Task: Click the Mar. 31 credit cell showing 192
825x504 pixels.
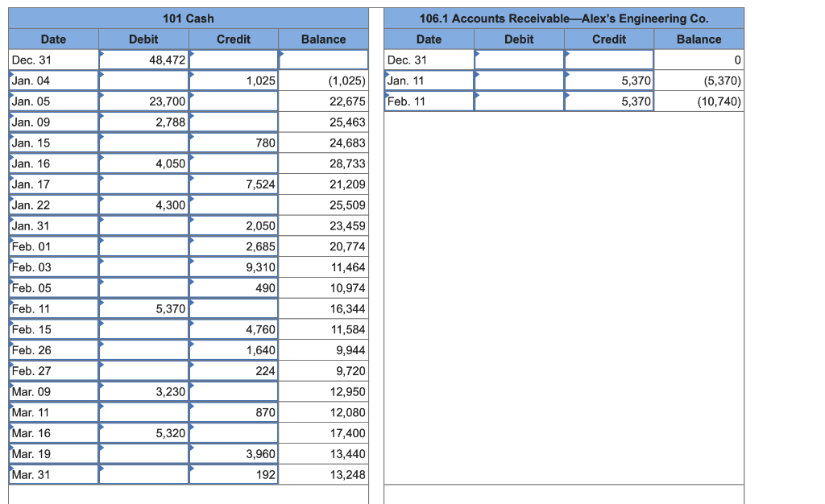Action: [x=234, y=475]
